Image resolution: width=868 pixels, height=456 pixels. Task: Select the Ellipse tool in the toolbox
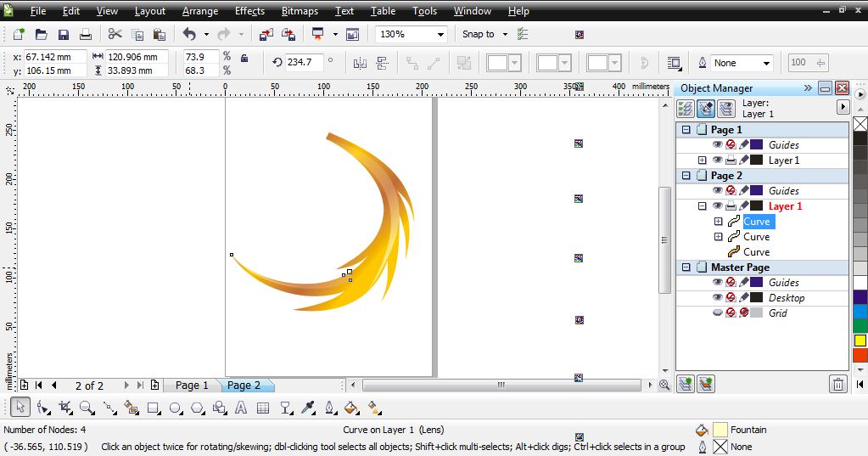tap(176, 408)
